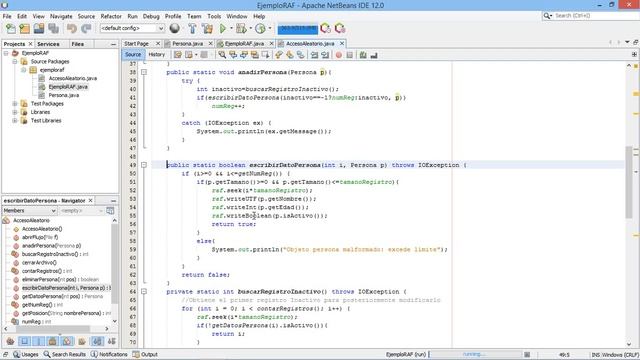
Task: Open Search Results window from status bar
Action: (65, 354)
